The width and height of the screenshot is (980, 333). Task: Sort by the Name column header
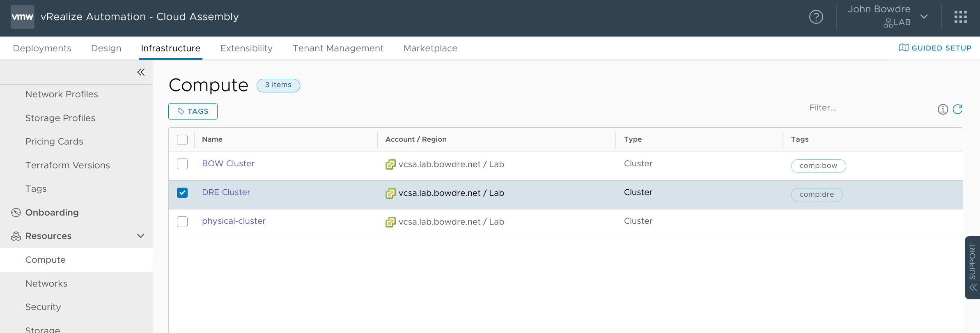[212, 139]
